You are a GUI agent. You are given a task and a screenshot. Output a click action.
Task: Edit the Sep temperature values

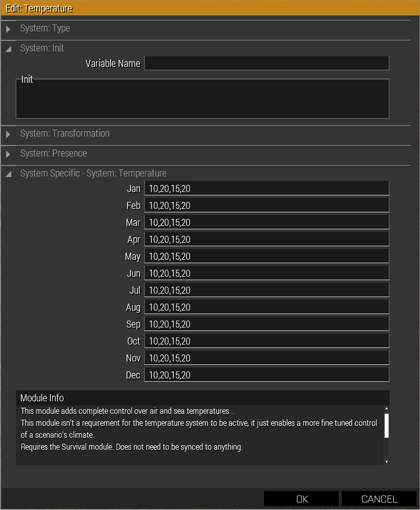click(x=266, y=324)
